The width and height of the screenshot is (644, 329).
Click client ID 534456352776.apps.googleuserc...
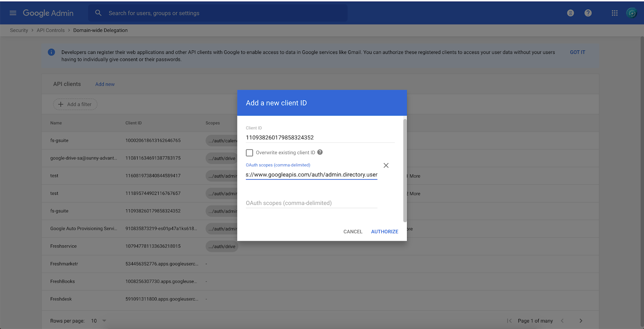pos(162,264)
